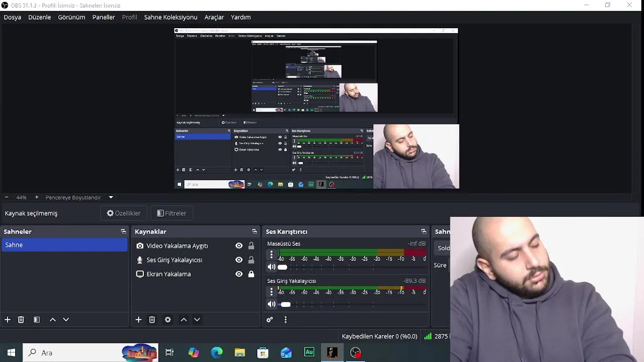Remove the selected source
The image size is (644, 362).
coord(152,320)
